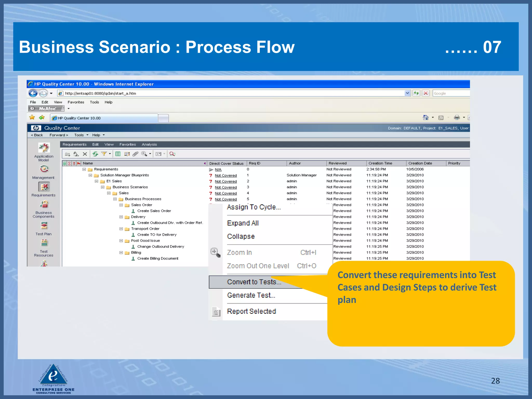The image size is (532, 399).
Task: Click the New Requirement toolbar icon
Action: coord(76,154)
